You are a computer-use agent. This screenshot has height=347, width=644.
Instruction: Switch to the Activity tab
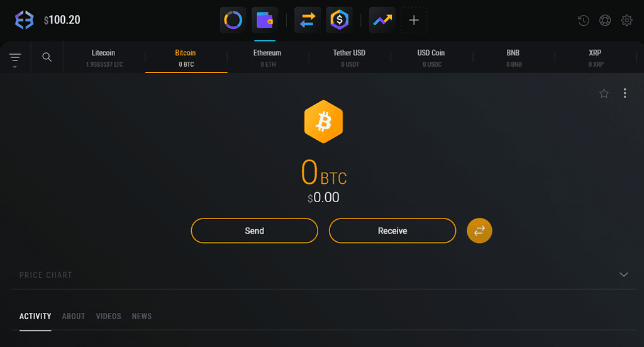[35, 316]
